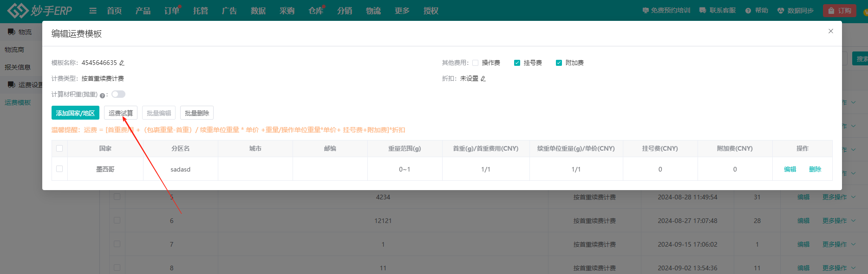868x274 pixels.
Task: Open the 授权 menu
Action: click(431, 11)
